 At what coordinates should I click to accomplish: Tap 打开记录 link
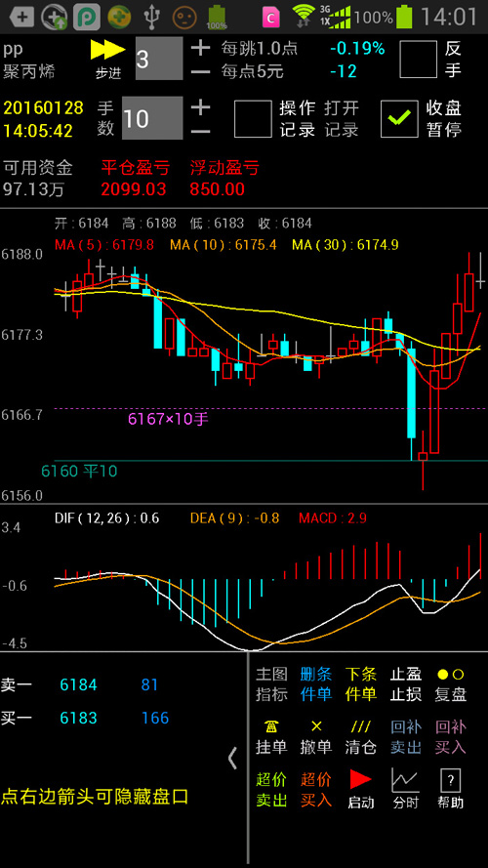pyautogui.click(x=342, y=118)
